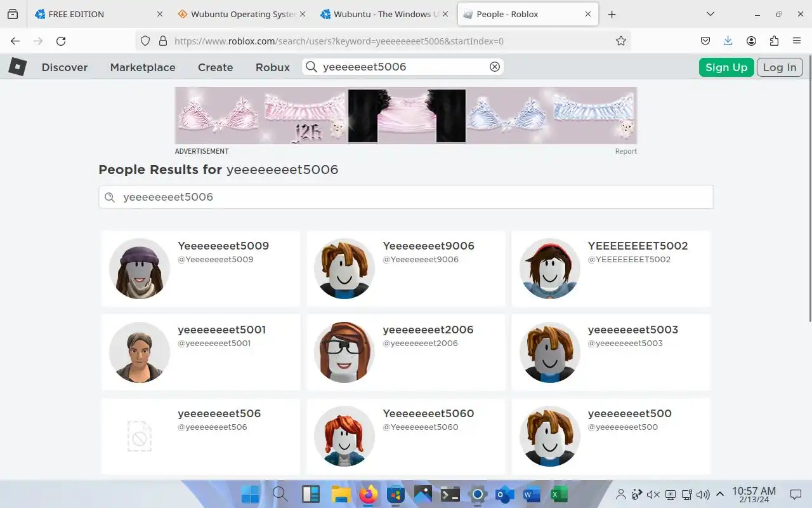The image size is (812, 508).
Task: Open Firefox from the taskbar
Action: point(369,494)
